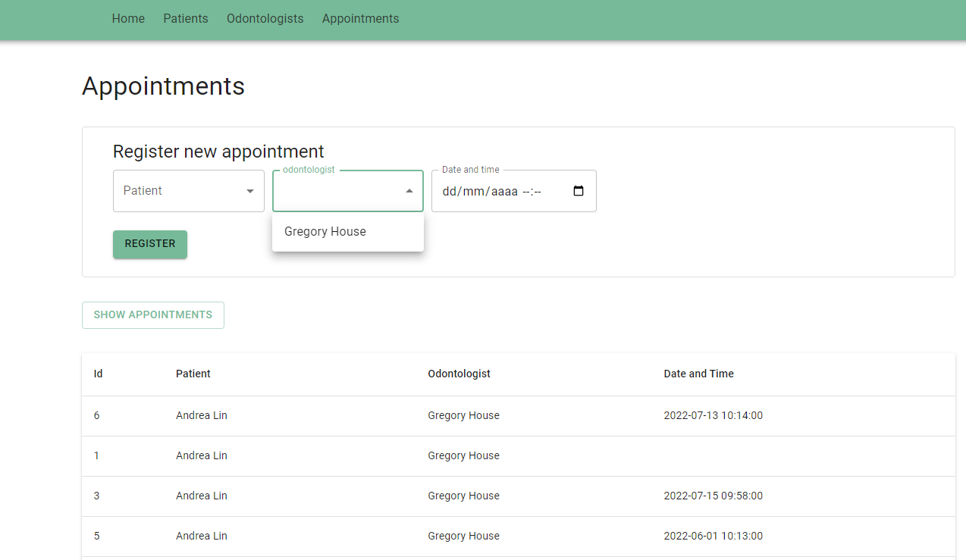Open the Patients page
Viewport: 966px width, 560px height.
coord(185,19)
